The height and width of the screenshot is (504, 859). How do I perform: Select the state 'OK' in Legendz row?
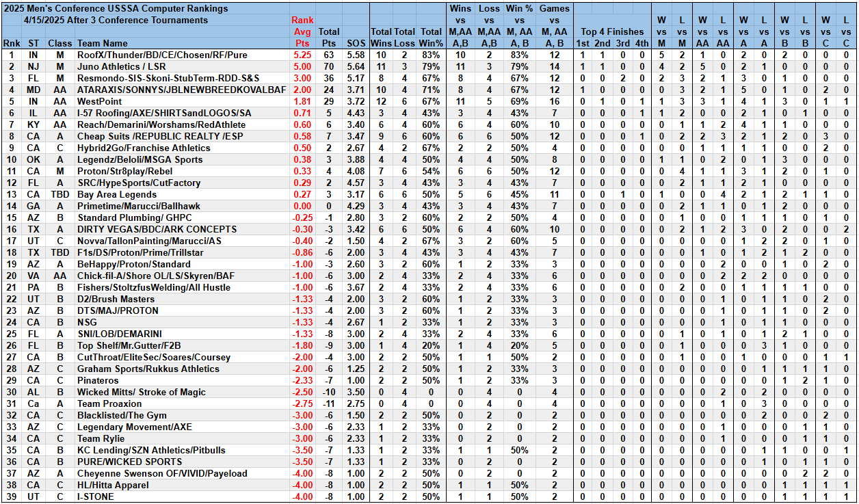tap(34, 159)
